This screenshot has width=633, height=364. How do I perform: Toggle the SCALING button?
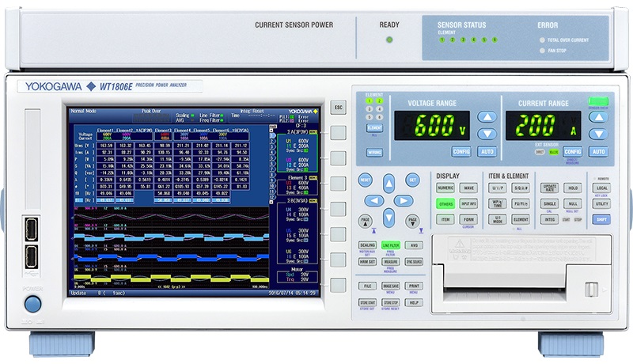coord(367,245)
